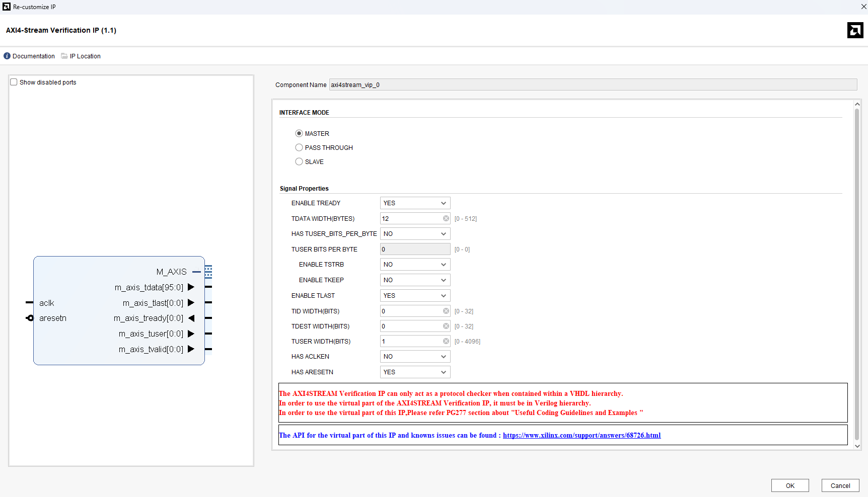Open the ENABLE TREADY dropdown
The width and height of the screenshot is (868, 497).
pos(415,203)
